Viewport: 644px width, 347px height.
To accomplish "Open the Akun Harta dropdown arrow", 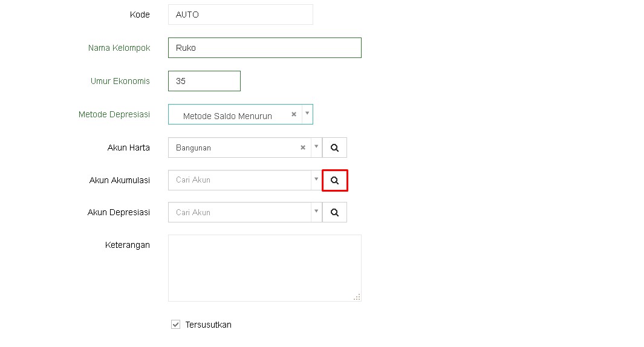I will (316, 147).
